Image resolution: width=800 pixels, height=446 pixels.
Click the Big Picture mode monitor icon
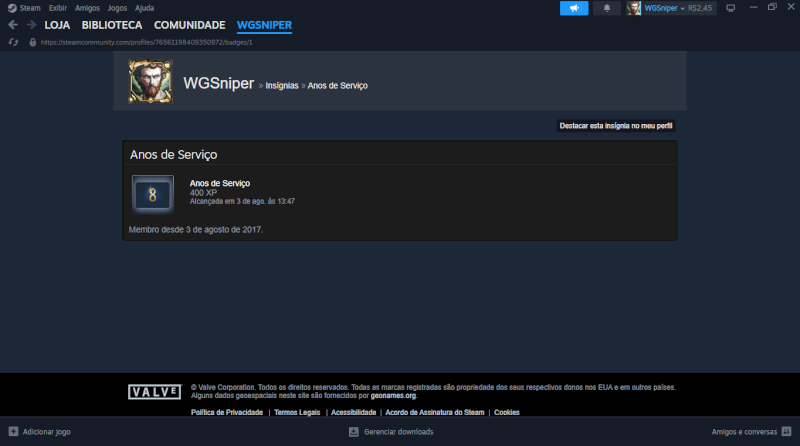(730, 8)
